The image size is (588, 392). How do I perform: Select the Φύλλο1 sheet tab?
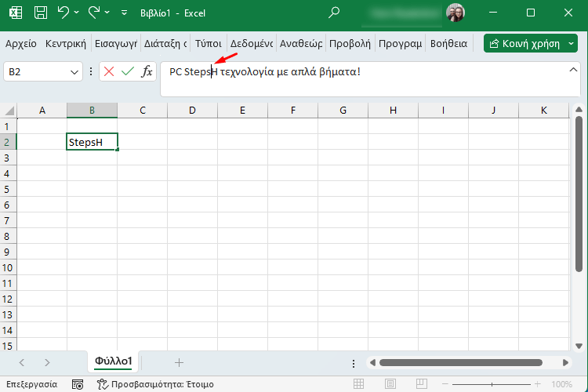point(113,361)
